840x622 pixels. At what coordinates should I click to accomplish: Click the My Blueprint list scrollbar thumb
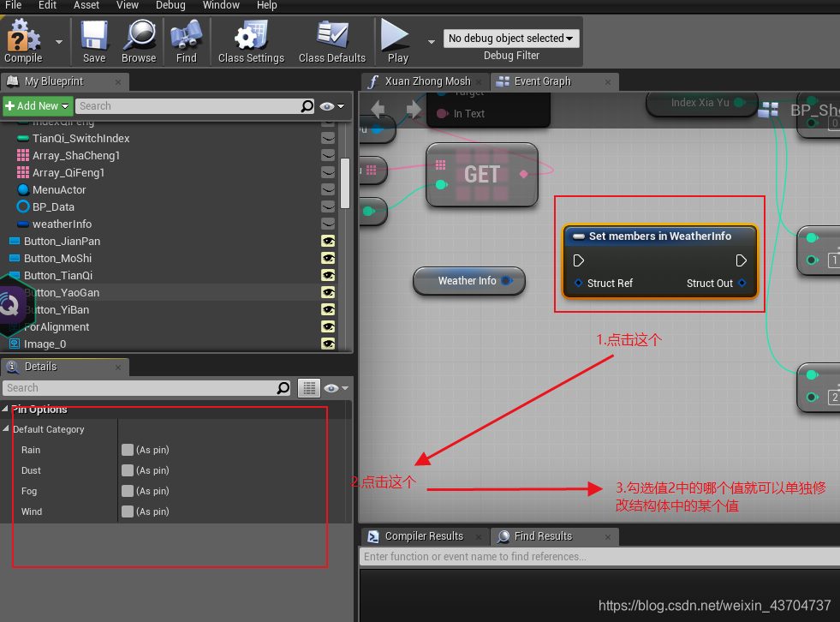click(346, 182)
